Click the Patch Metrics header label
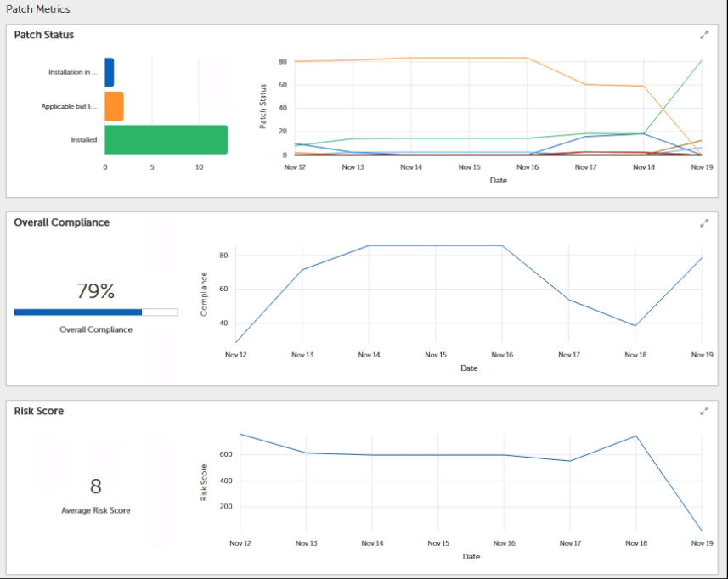The height and width of the screenshot is (579, 728). (x=38, y=9)
